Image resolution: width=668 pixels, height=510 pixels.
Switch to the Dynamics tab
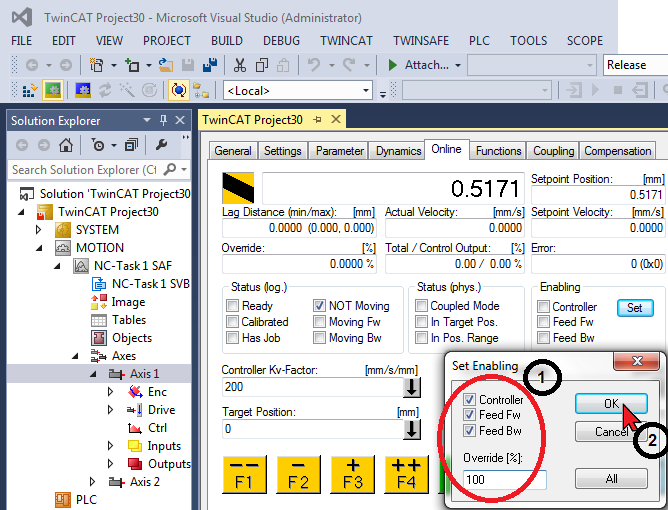click(x=398, y=151)
